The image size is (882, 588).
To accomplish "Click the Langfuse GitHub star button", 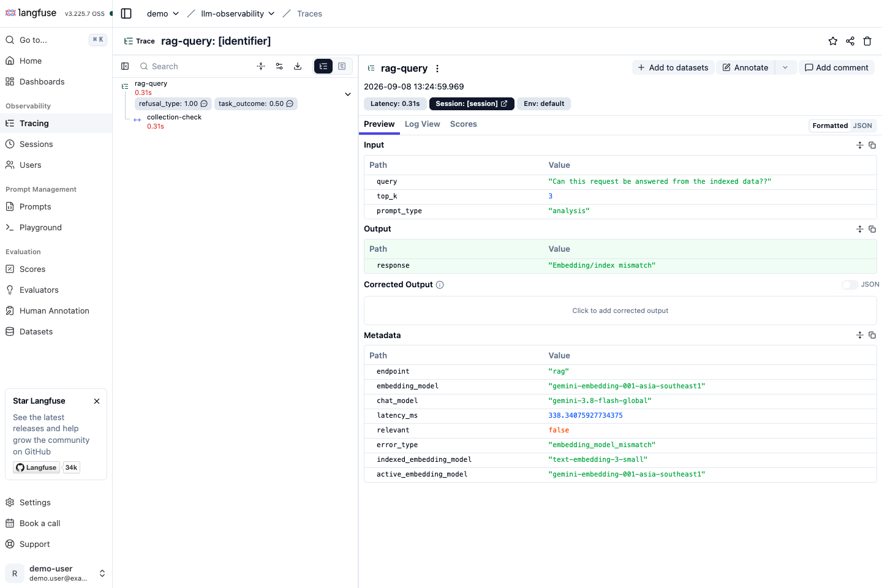I will [37, 467].
